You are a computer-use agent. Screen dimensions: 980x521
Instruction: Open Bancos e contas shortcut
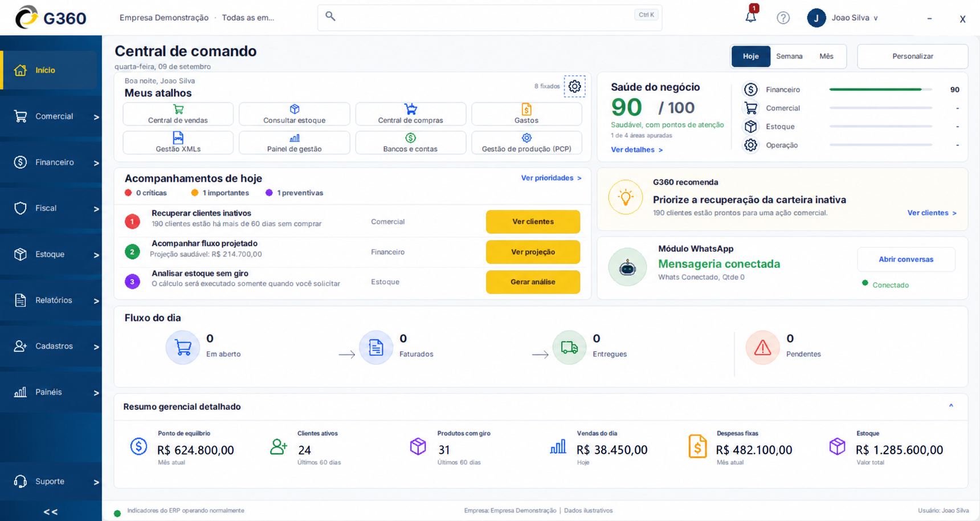(x=410, y=143)
